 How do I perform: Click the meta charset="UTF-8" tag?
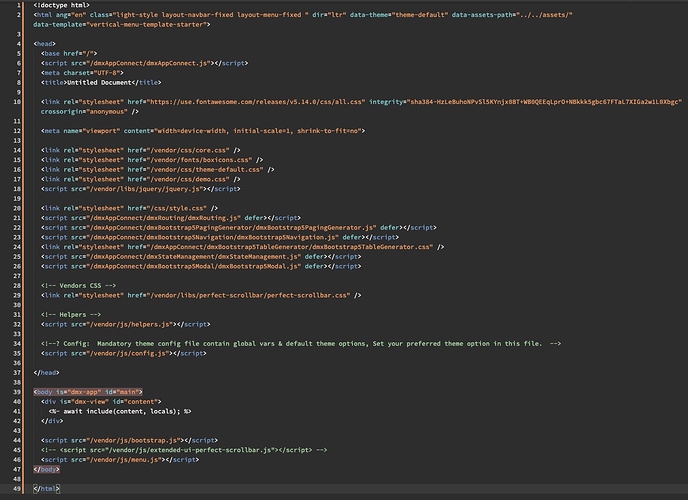[82, 73]
